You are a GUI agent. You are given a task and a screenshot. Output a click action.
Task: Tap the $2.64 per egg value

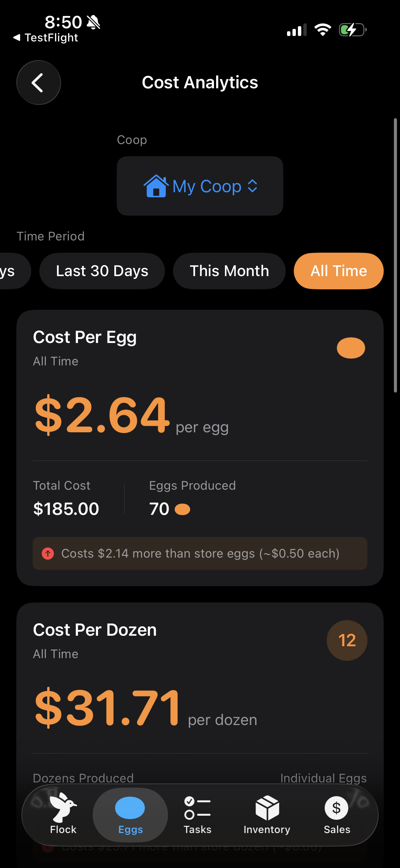[102, 416]
